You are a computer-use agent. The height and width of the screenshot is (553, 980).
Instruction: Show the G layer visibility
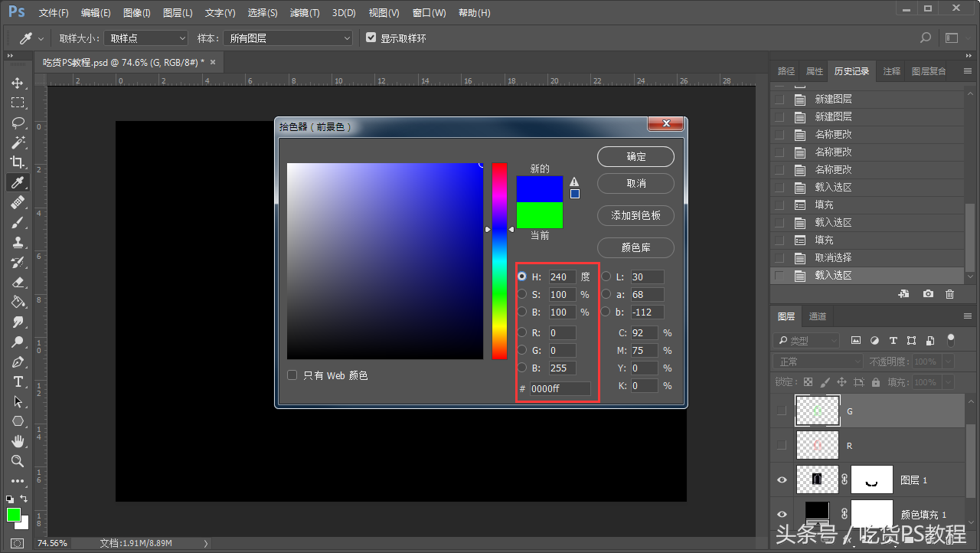coord(782,411)
